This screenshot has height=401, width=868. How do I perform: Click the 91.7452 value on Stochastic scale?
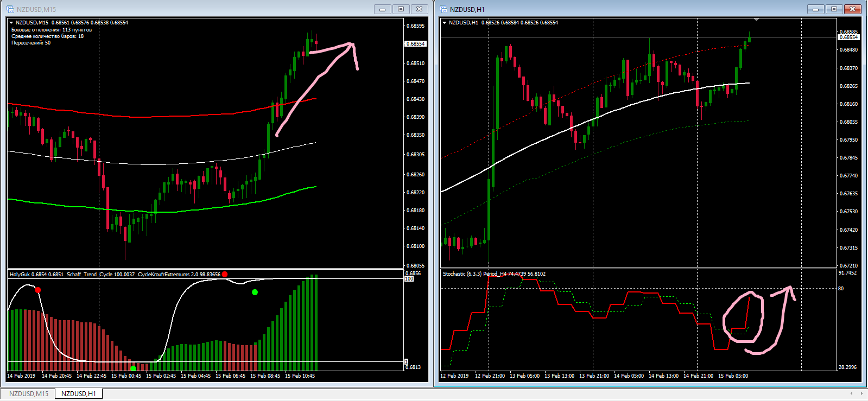point(848,273)
